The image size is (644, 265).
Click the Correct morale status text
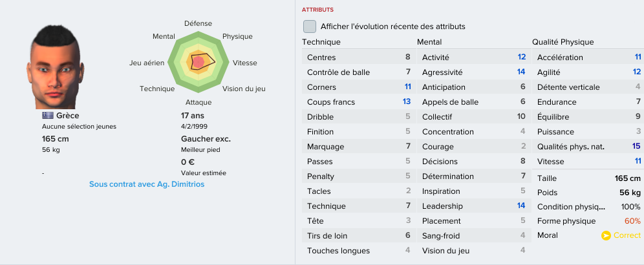627,235
